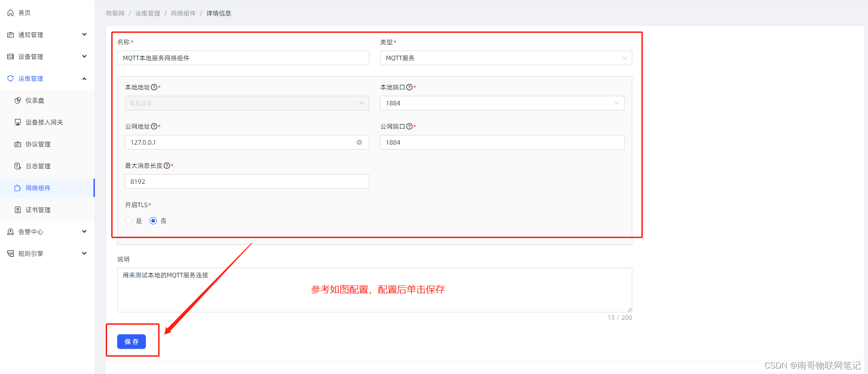
Task: Click the 15 / 200 character counter
Action: 620,317
